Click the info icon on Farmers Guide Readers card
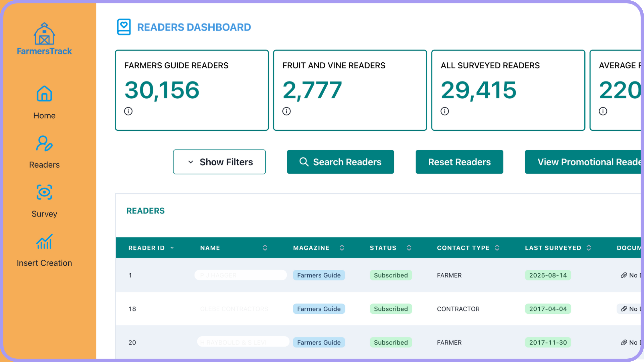Viewport: 644px width, 362px height. [128, 111]
